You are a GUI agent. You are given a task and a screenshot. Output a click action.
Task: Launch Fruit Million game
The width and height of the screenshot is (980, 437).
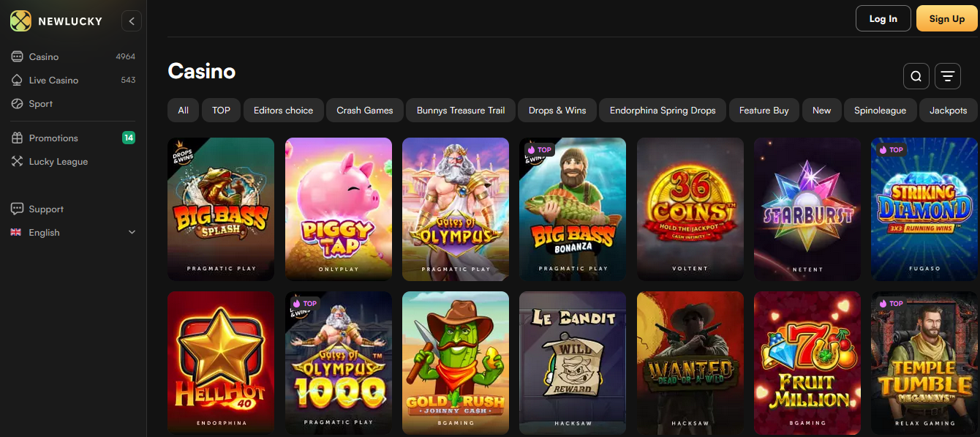[807, 363]
